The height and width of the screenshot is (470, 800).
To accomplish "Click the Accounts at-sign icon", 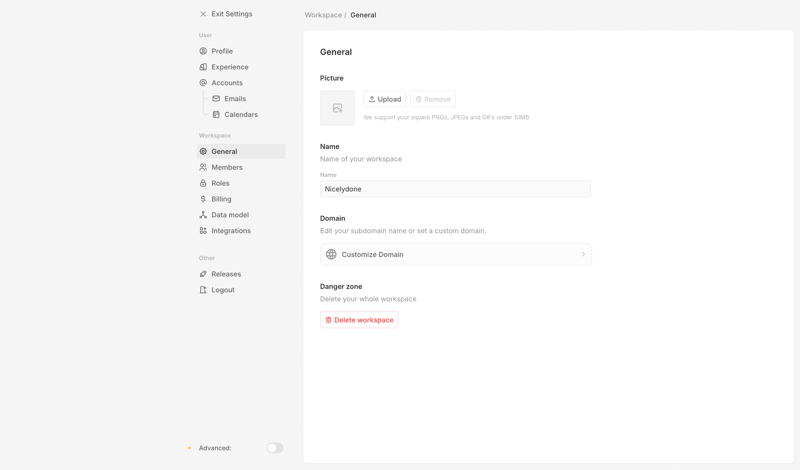I will pos(203,83).
